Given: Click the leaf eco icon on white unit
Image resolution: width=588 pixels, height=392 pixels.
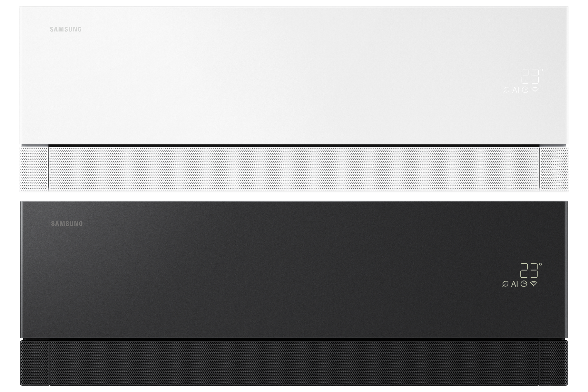Looking at the screenshot, I should coord(506,90).
